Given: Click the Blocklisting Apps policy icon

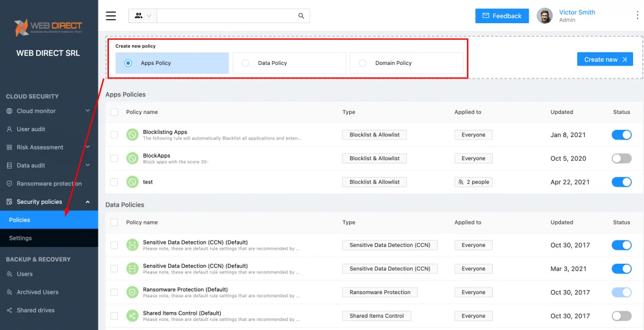Looking at the screenshot, I should click(x=132, y=134).
